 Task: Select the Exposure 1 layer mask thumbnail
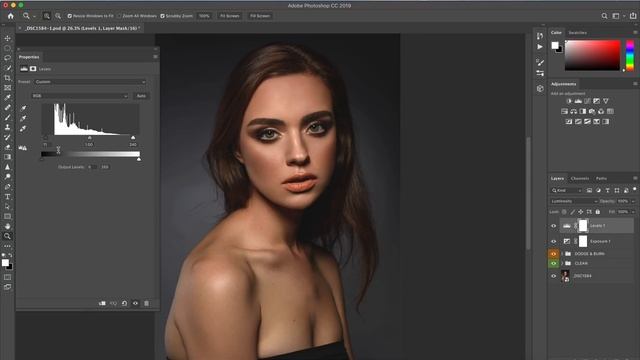tap(583, 241)
